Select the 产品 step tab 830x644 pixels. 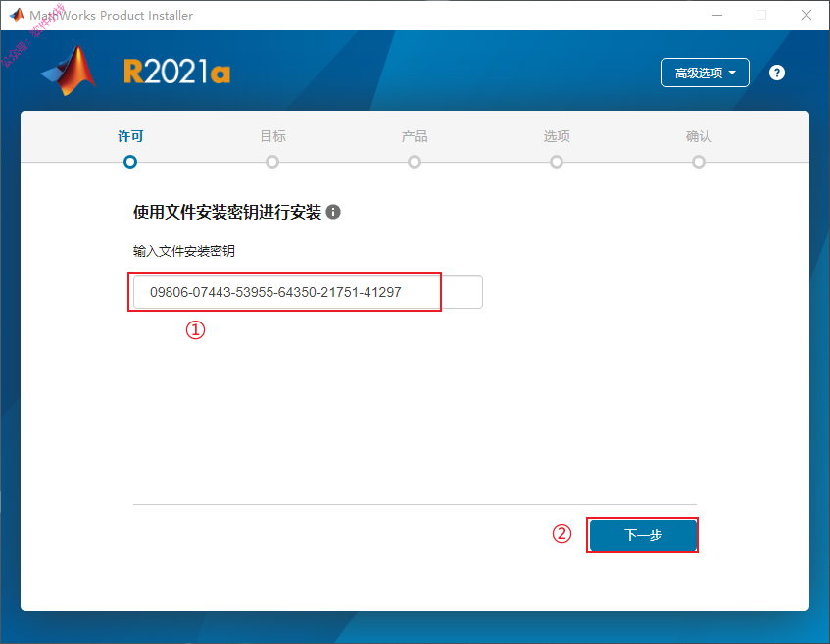415,136
